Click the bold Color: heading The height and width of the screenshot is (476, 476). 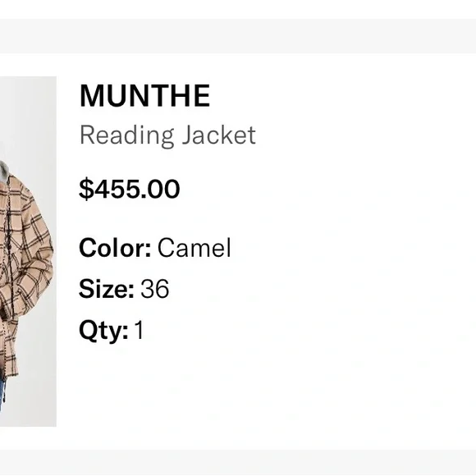(115, 248)
